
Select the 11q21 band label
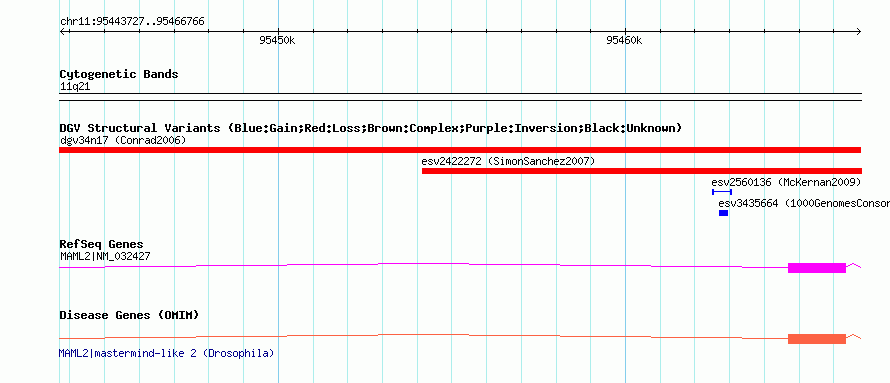[x=75, y=87]
